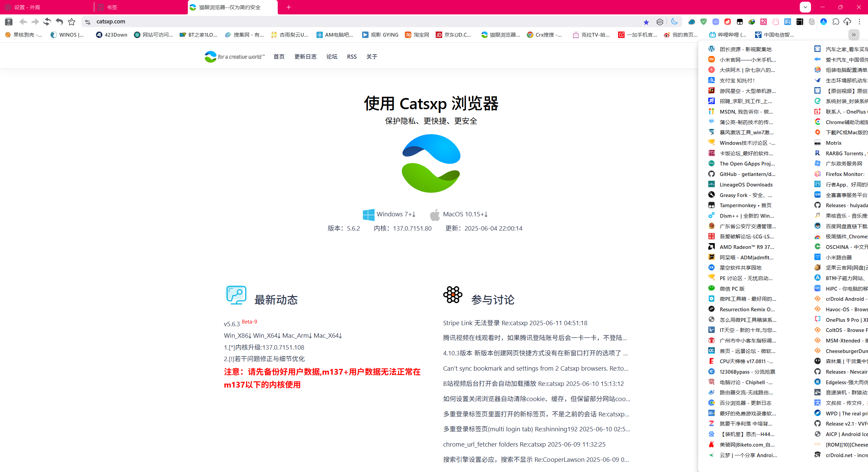Screen dimensions: 868x472
Task: Download the MacOS 10.15+ version
Action: [x=459, y=214]
